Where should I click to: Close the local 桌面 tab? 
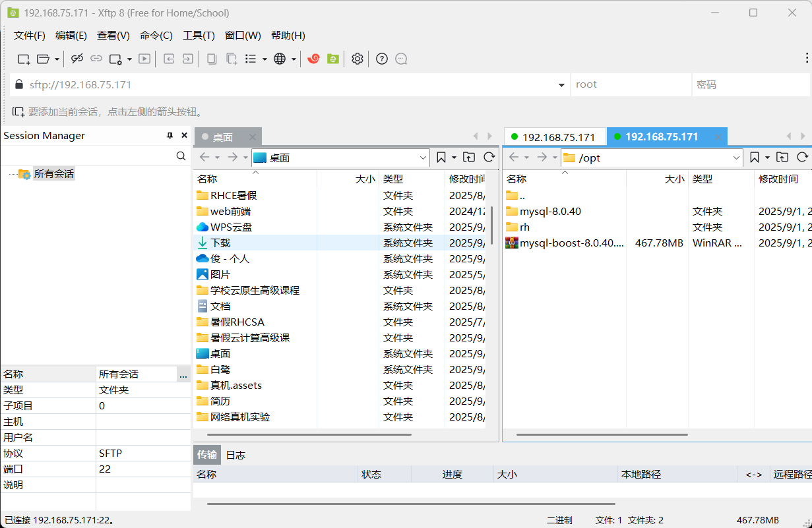(252, 137)
